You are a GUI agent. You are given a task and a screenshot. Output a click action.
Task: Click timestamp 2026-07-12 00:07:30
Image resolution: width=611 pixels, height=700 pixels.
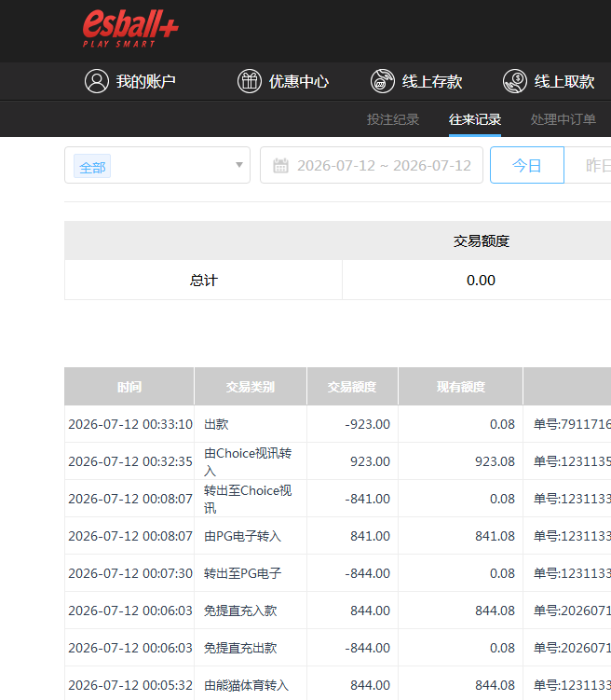tap(130, 573)
